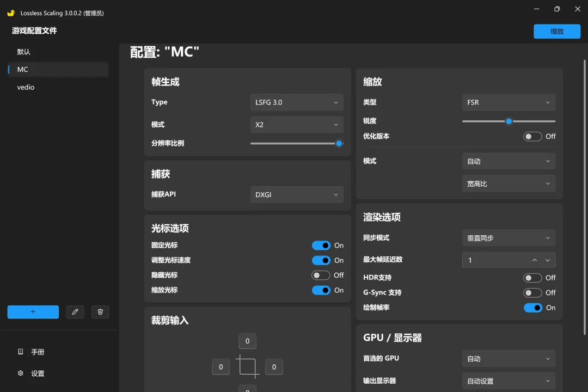Add a new game profile with plus button

(x=33, y=312)
